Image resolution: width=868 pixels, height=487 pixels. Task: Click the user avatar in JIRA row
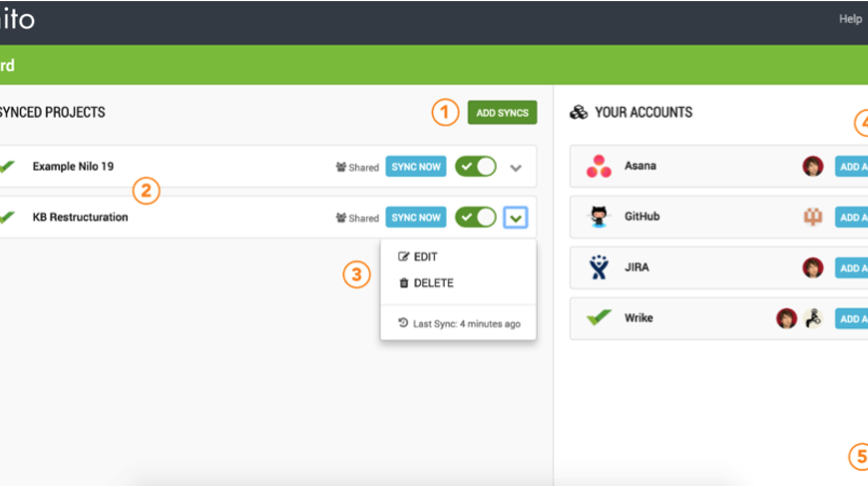[813, 267]
